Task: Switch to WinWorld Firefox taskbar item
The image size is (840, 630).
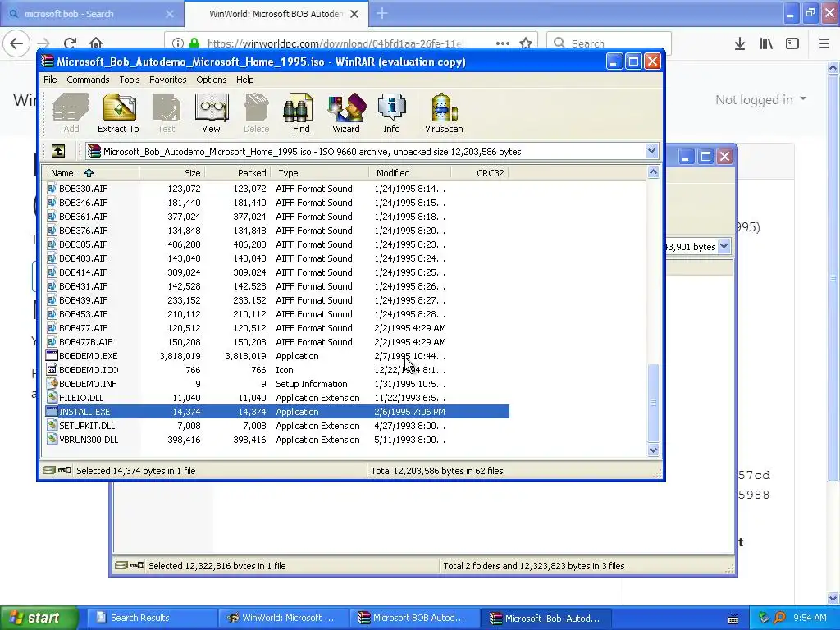Action: 282,618
